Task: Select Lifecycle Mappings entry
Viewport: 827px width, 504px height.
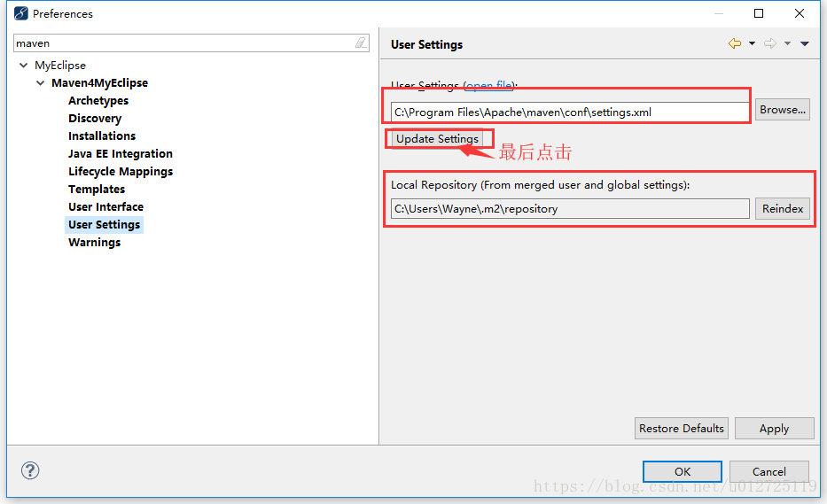Action: point(121,172)
